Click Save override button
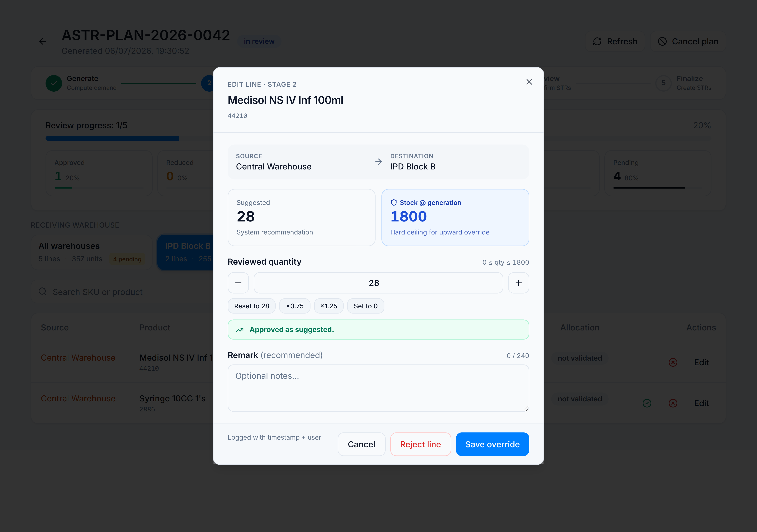Image resolution: width=757 pixels, height=532 pixels. [x=492, y=444]
